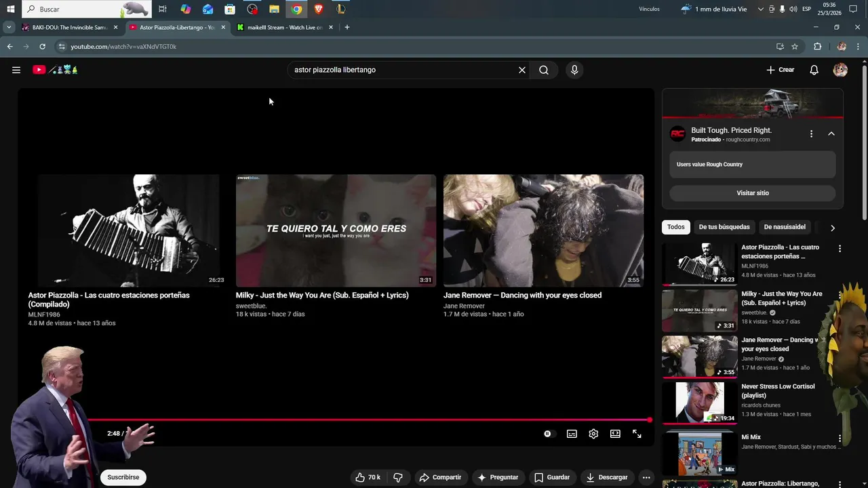
Task: Open the site information icon in the address bar
Action: (62, 47)
